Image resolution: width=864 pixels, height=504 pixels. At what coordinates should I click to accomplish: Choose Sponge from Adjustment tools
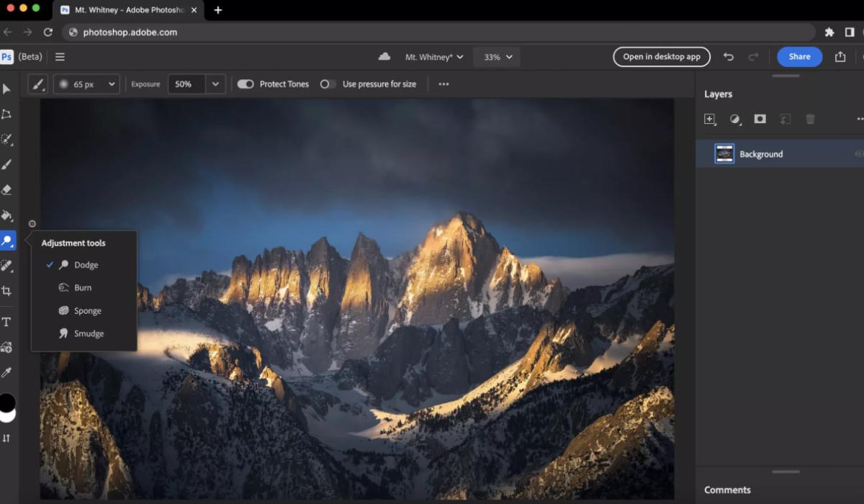coord(87,311)
